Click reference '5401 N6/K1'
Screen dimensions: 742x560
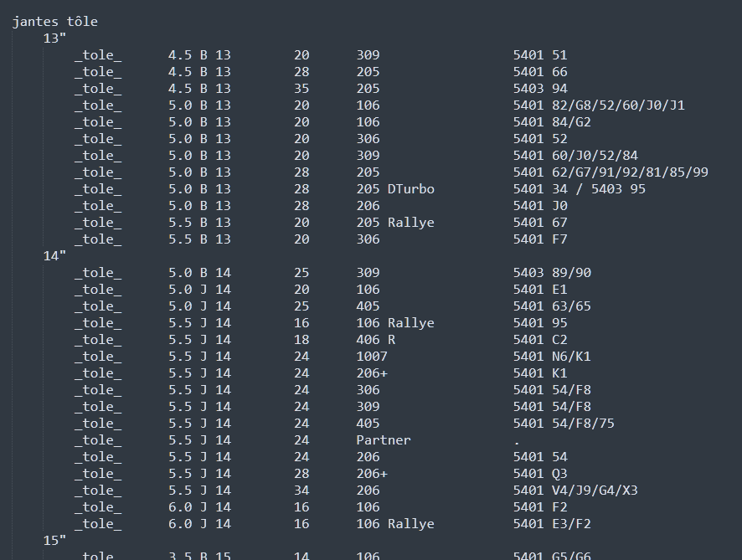pos(552,357)
